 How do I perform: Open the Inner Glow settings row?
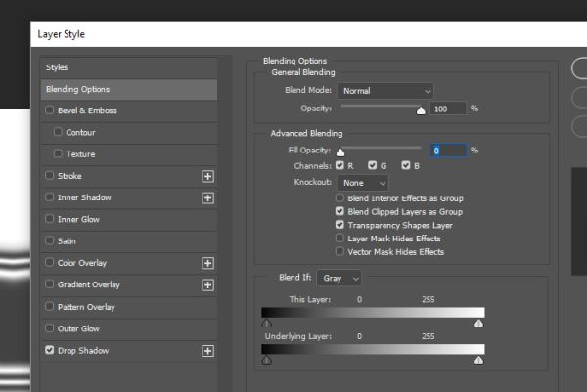pos(129,220)
